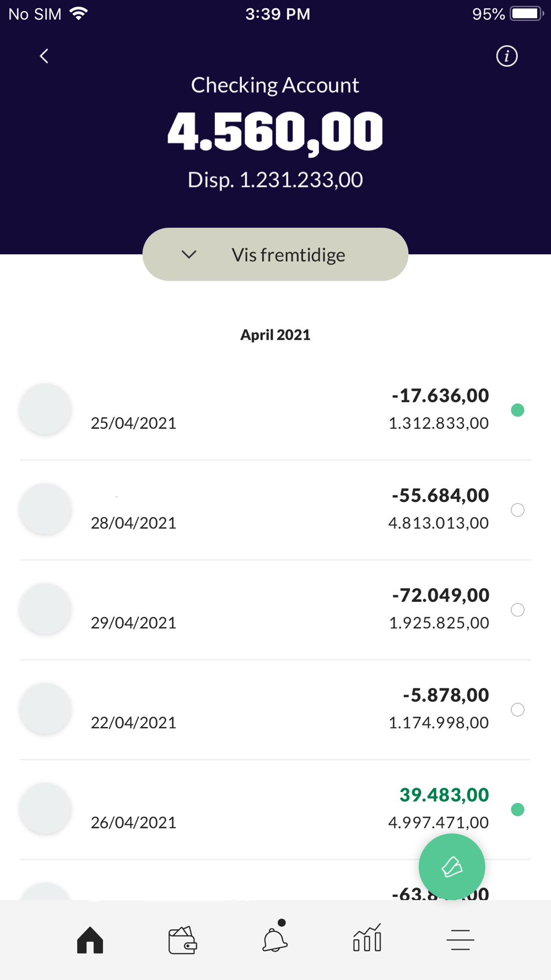
Task: Tap the back arrow icon
Action: [x=44, y=56]
